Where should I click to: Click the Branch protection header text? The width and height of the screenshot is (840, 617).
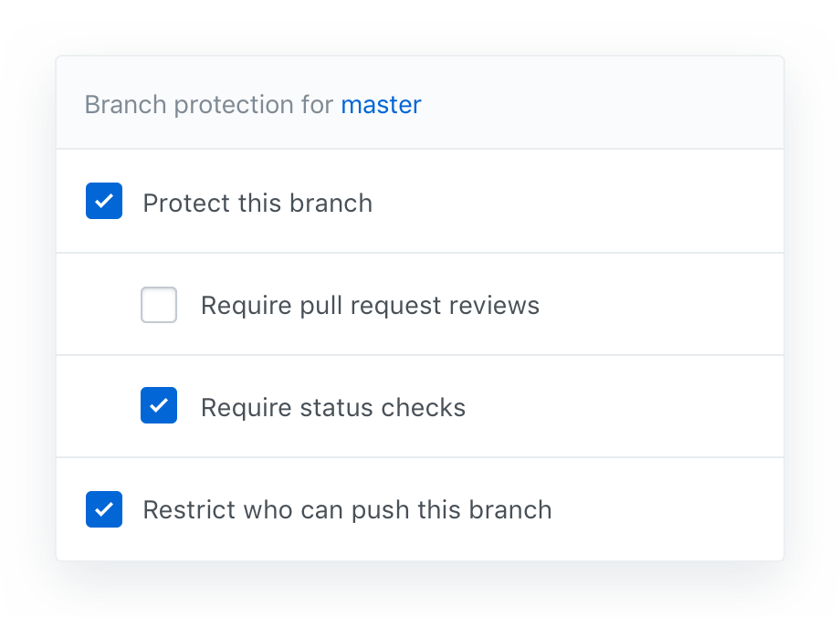click(208, 105)
